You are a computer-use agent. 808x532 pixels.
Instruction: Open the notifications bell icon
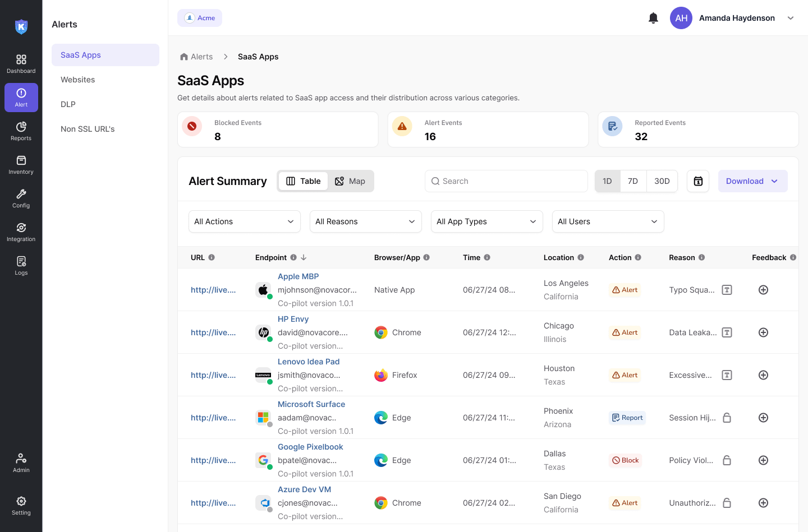pos(653,18)
